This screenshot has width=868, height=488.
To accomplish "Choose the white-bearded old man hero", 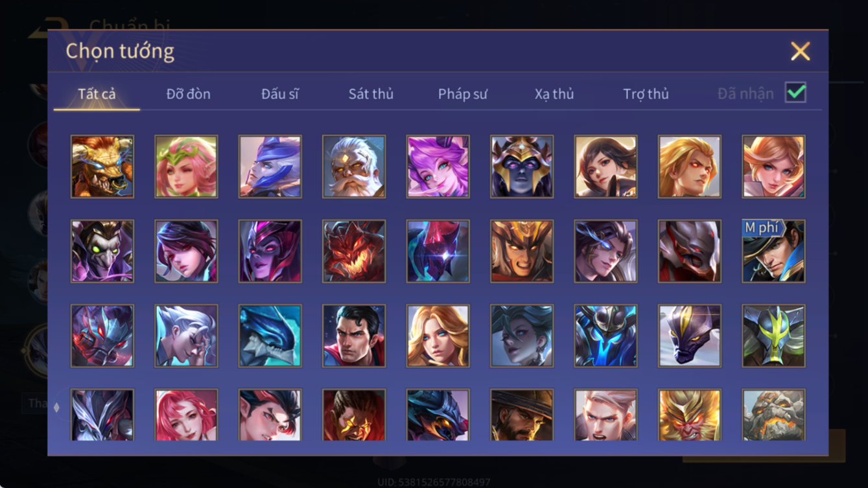I will [x=354, y=167].
